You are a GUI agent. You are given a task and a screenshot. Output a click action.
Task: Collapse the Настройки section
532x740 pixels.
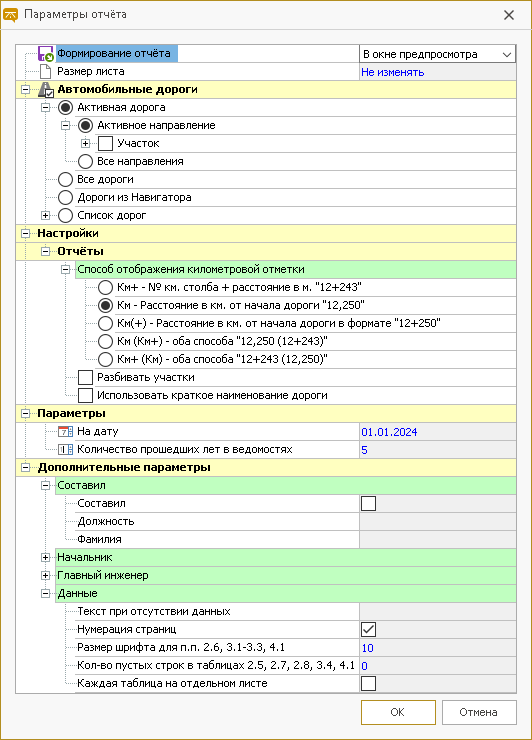click(25, 233)
